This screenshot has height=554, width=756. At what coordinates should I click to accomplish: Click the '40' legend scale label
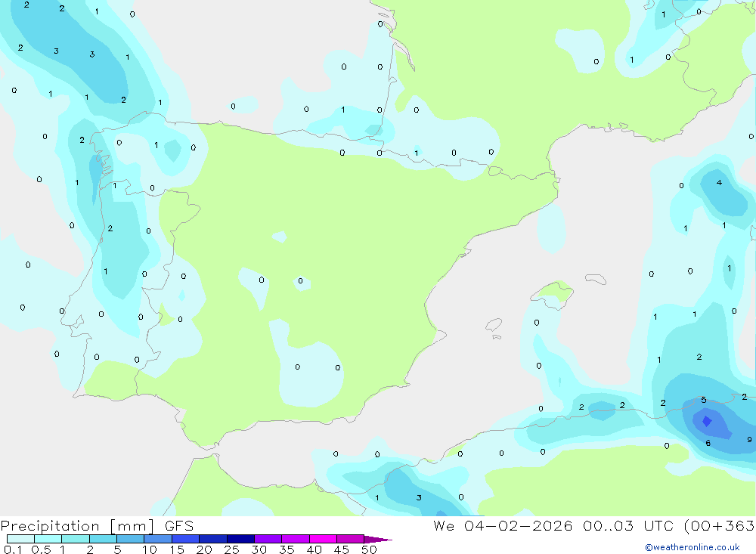(x=314, y=549)
